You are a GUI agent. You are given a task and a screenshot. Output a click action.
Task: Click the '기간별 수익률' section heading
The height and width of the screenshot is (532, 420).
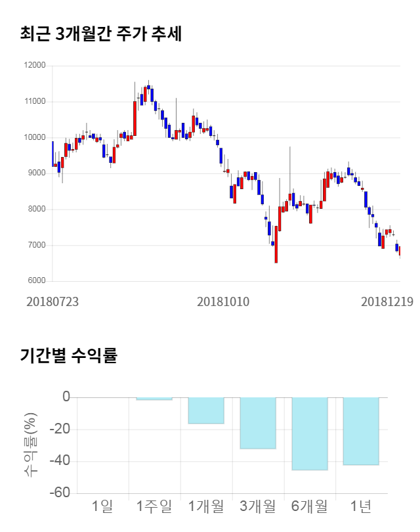tap(68, 356)
